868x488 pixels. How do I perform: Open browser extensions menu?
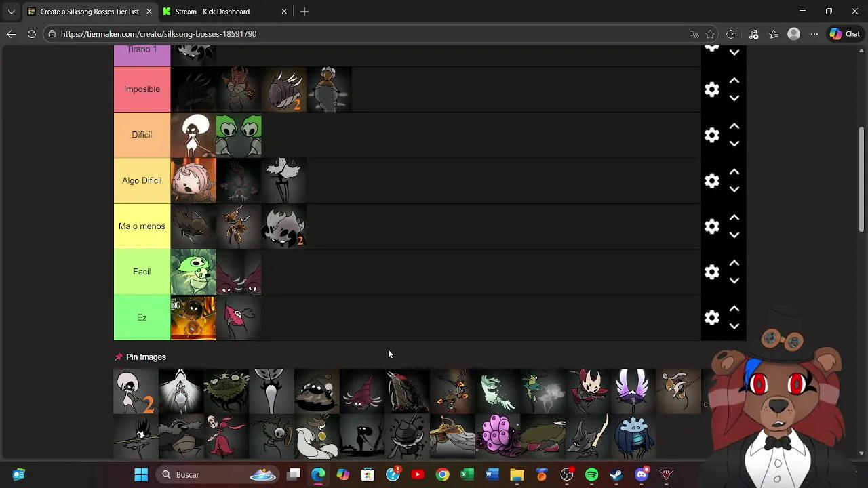[730, 34]
